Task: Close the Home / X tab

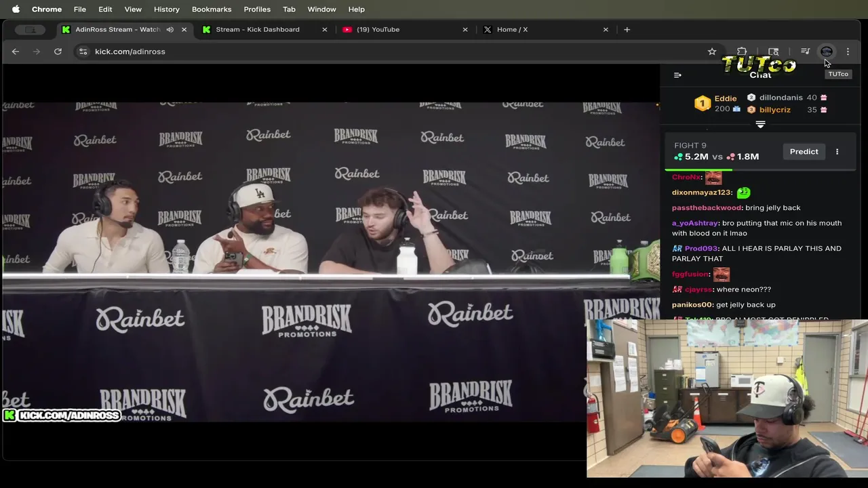Action: (606, 30)
